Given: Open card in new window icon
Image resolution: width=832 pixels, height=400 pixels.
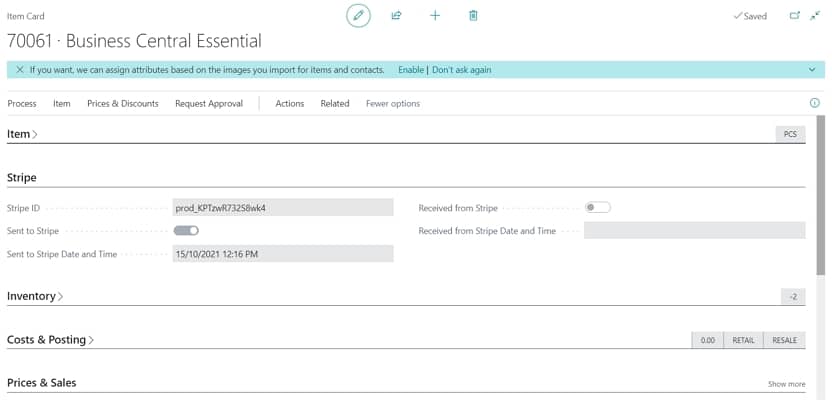Looking at the screenshot, I should point(794,15).
